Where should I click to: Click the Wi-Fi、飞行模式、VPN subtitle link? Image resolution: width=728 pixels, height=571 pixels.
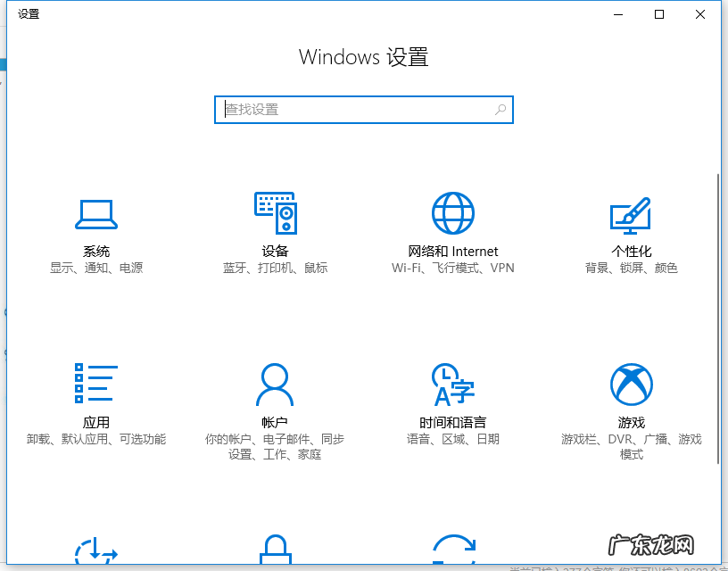(453, 266)
